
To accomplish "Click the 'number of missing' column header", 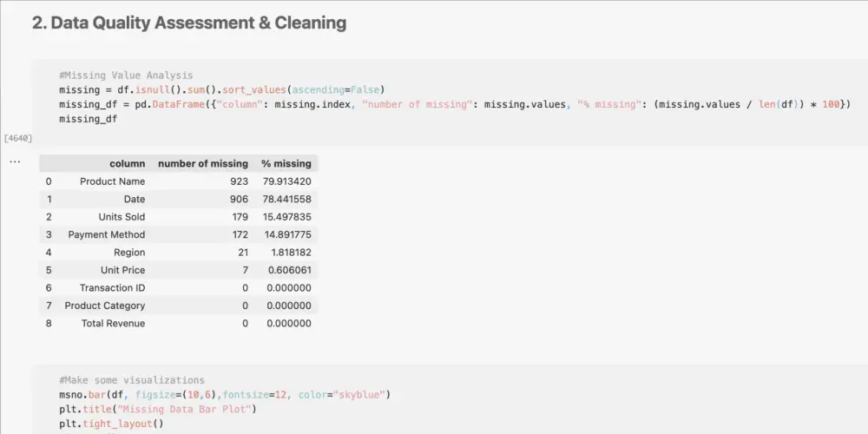I will 202,163.
